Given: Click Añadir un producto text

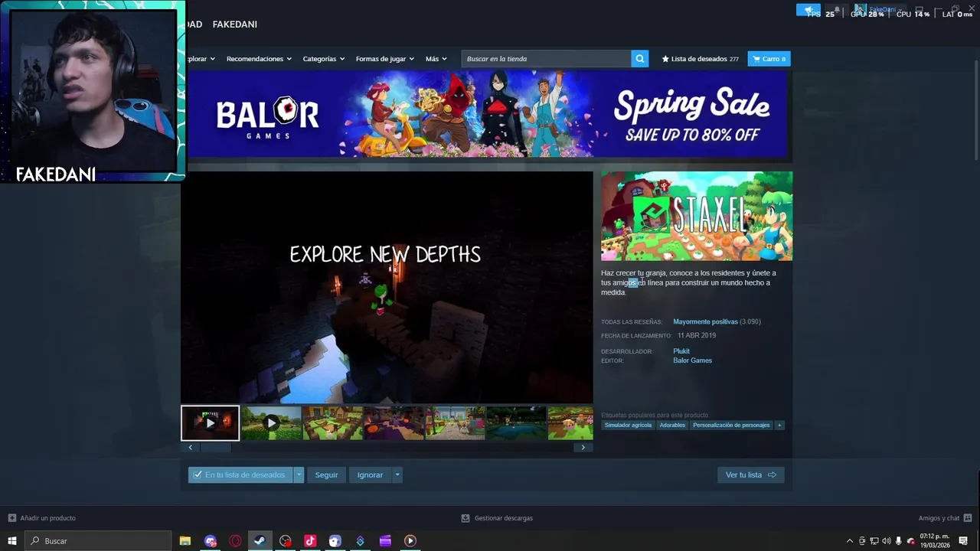Looking at the screenshot, I should click(47, 518).
